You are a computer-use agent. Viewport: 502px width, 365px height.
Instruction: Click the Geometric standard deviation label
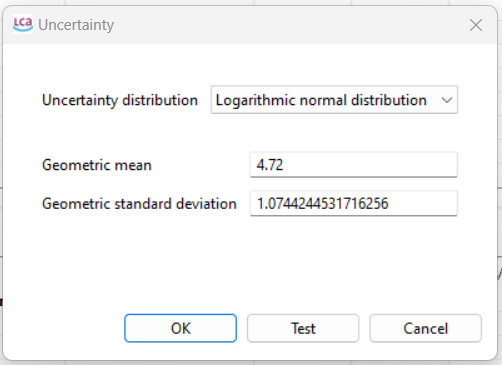[x=139, y=204]
